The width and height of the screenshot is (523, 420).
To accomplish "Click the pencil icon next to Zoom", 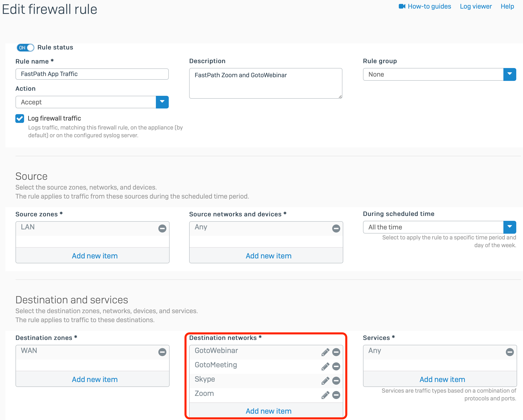I will point(325,395).
